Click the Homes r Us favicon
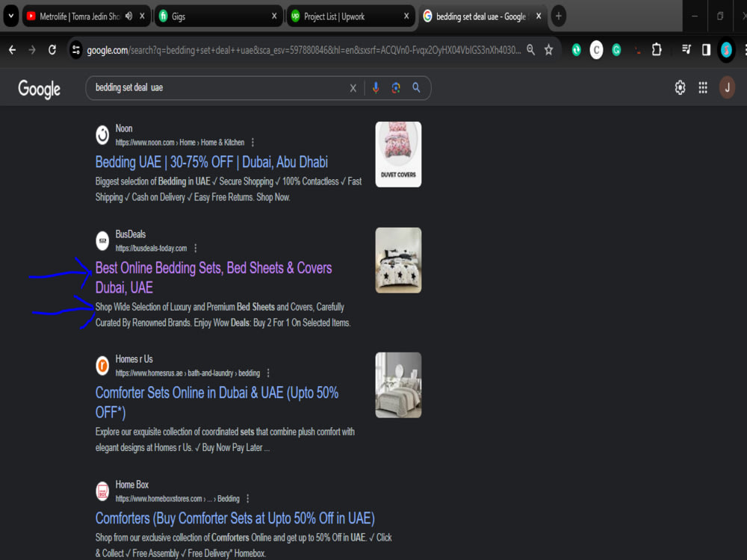The image size is (747, 560). [x=102, y=366]
